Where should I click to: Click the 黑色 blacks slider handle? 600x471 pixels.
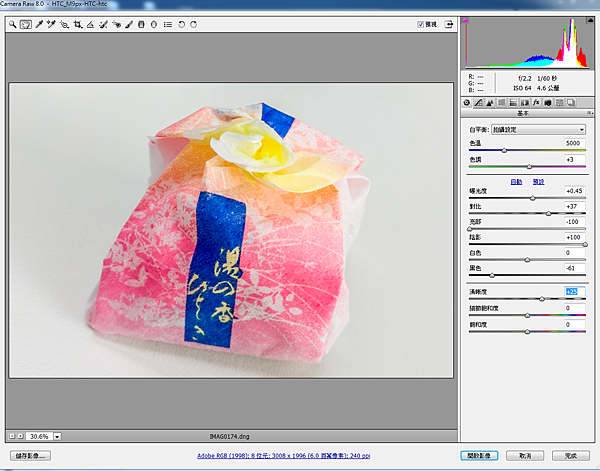click(492, 275)
